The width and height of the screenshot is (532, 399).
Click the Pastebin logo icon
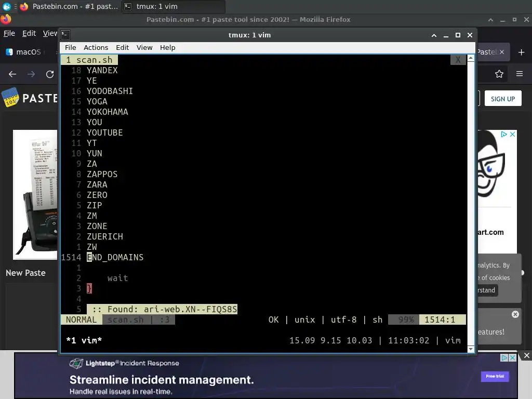[10, 97]
